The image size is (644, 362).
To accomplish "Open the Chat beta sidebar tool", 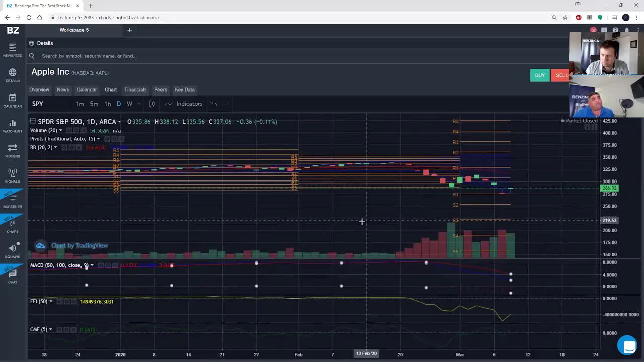I will [13, 276].
